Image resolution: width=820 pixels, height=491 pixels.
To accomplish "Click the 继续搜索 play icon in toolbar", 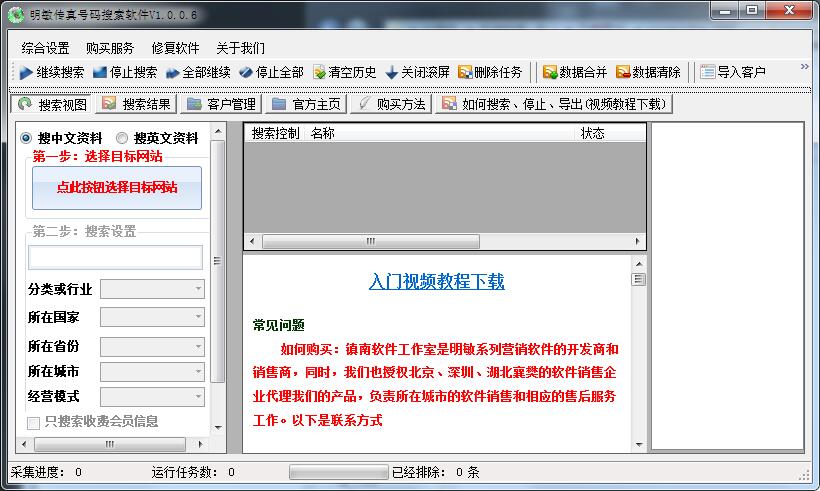I will pyautogui.click(x=26, y=72).
